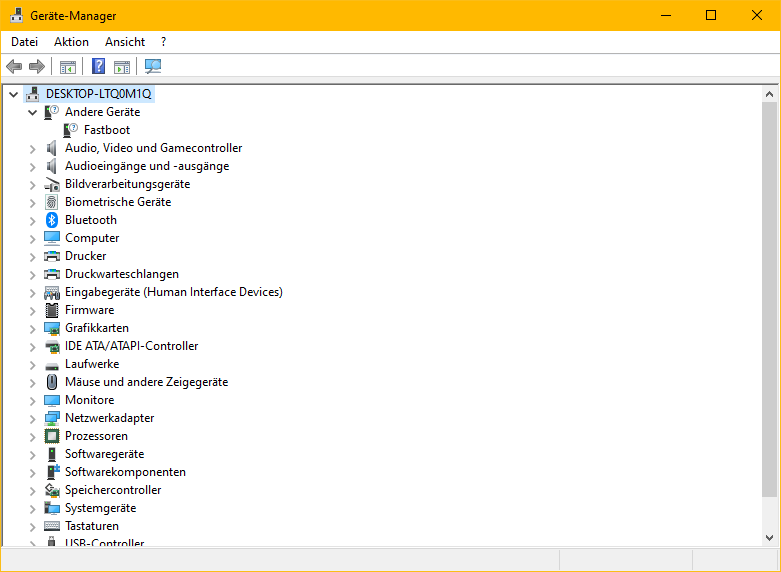Click the IDE ATA/ATAPI-Controller icon
This screenshot has width=781, height=572.
click(52, 346)
